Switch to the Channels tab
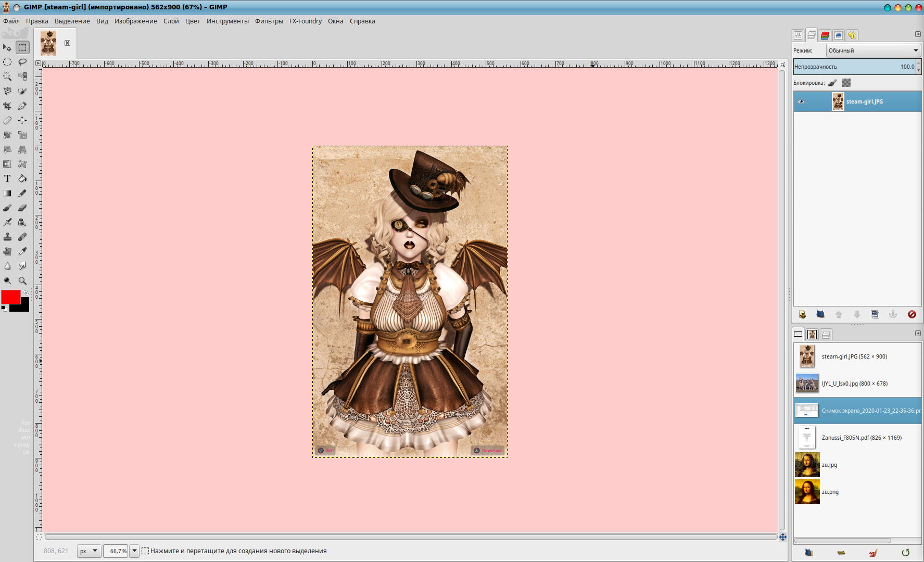 coord(825,35)
